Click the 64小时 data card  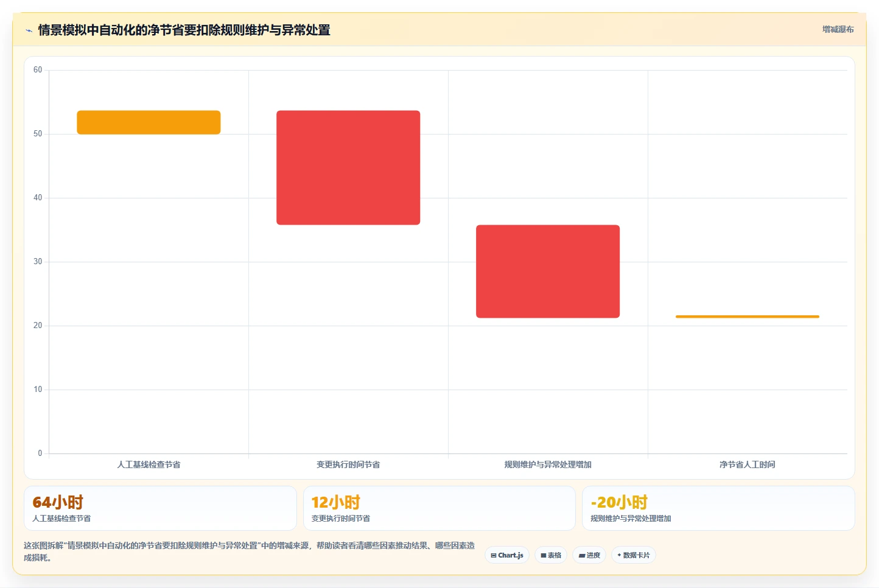(160, 508)
